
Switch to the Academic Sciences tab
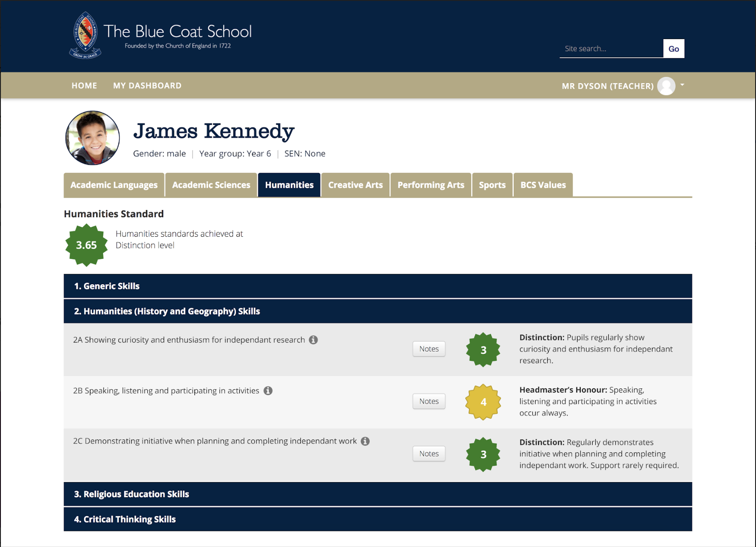click(211, 185)
